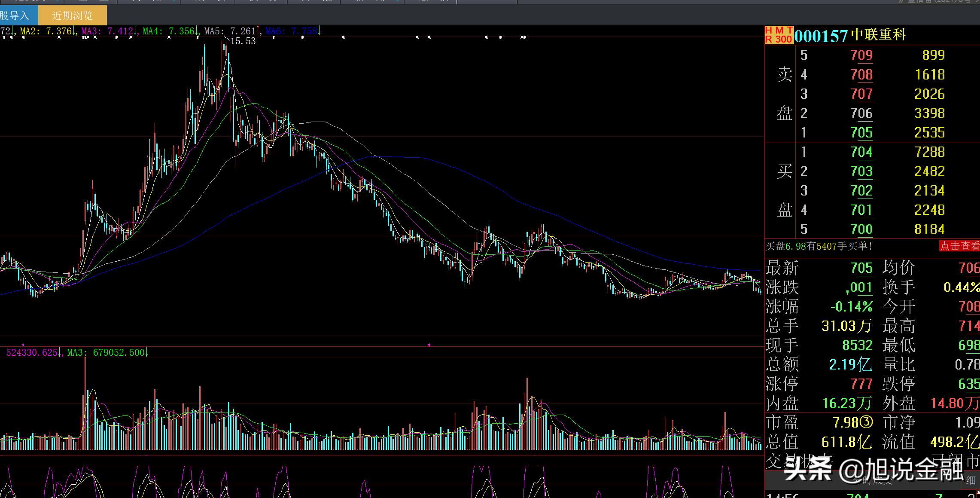Click the 15.53 peak price marker
980x498 pixels.
click(x=243, y=41)
